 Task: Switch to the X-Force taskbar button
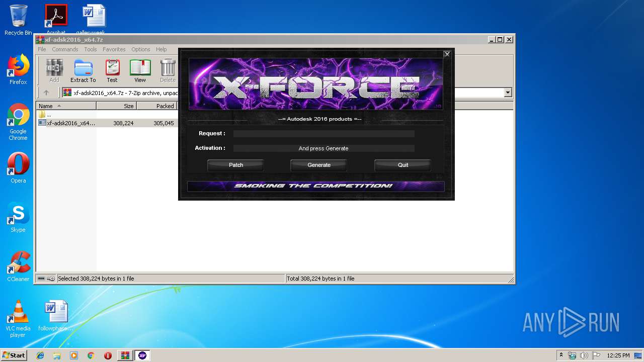(142, 355)
